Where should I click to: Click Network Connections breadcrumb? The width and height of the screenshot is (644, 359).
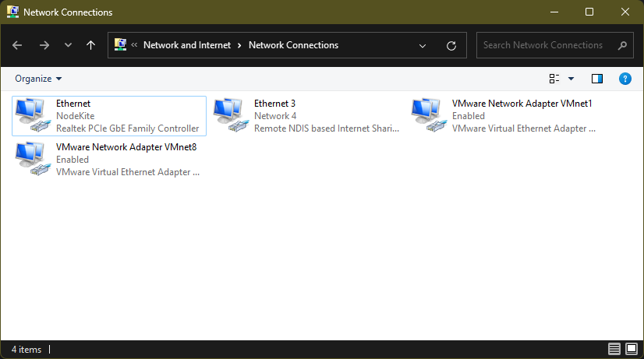pyautogui.click(x=293, y=45)
